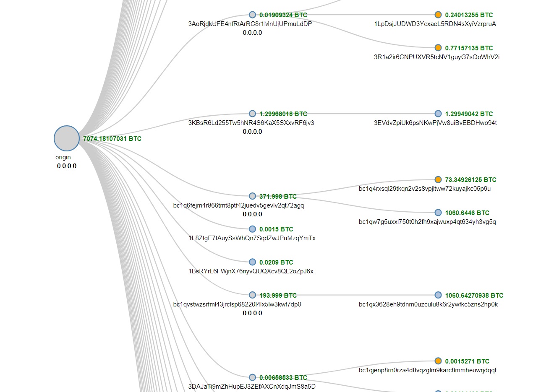Click the 73.34926125 BTC amount label

click(x=471, y=179)
